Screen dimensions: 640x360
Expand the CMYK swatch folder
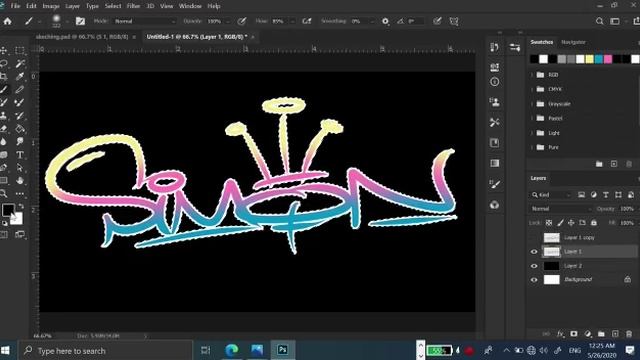click(x=532, y=89)
